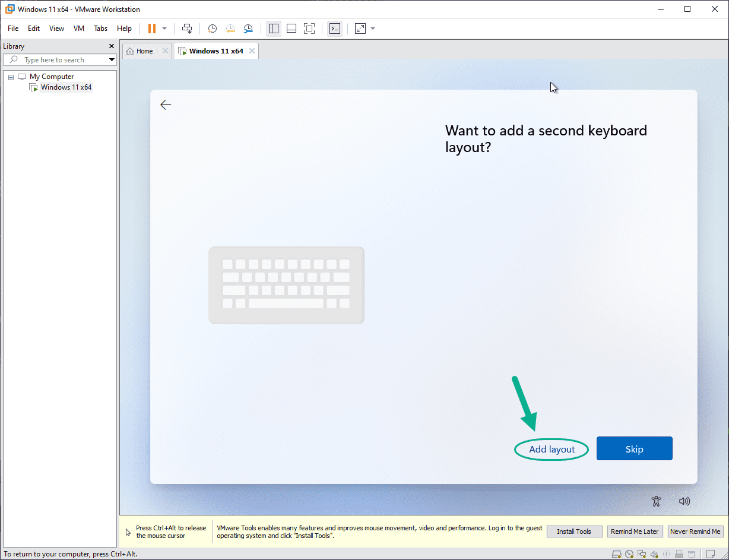Image resolution: width=729 pixels, height=560 pixels.
Task: Click Never Remind Me button
Action: [695, 531]
